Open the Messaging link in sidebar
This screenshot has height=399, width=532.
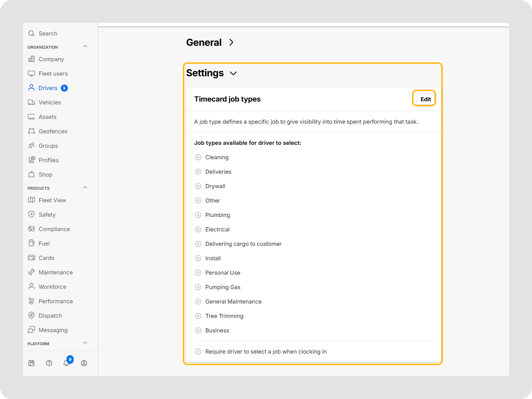point(53,330)
